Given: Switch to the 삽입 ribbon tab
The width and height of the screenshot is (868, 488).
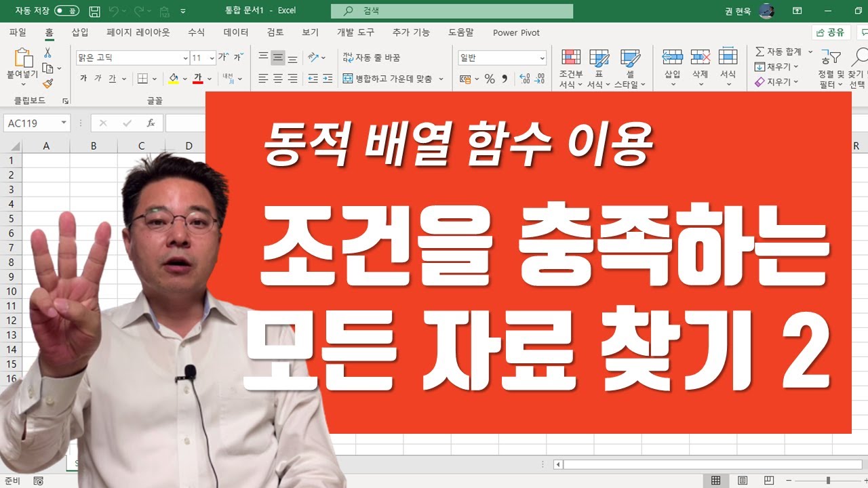Looking at the screenshot, I should (x=79, y=33).
